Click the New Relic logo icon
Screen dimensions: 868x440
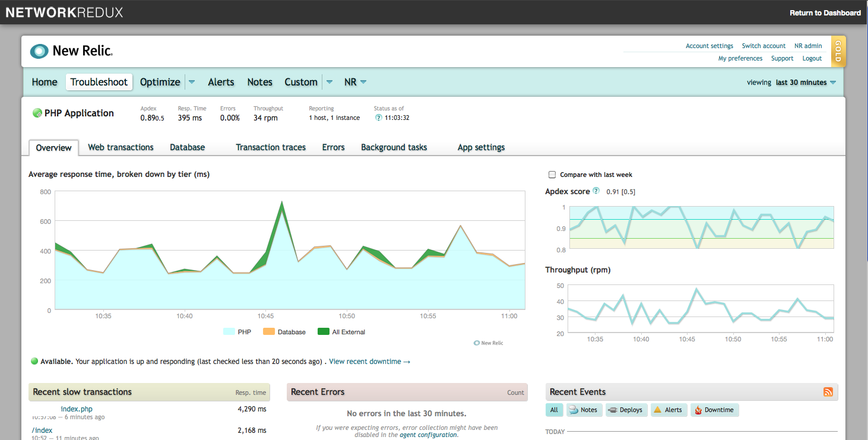tap(39, 51)
